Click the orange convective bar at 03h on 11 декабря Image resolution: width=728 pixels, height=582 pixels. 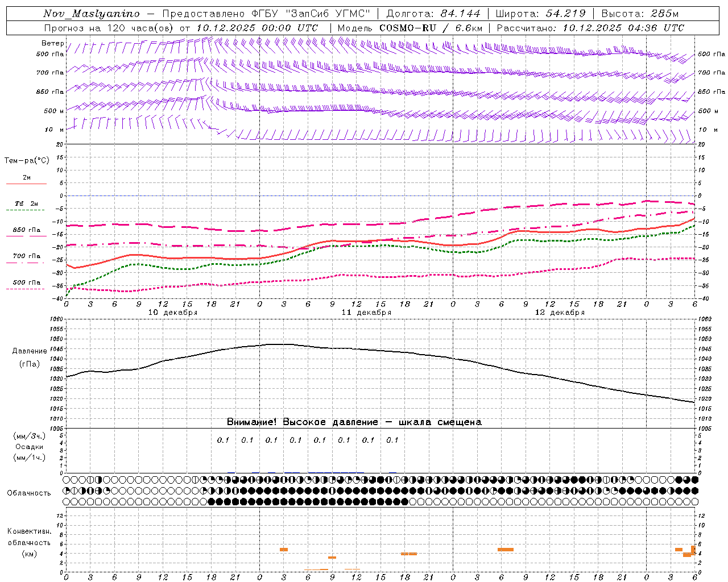pyautogui.click(x=284, y=550)
